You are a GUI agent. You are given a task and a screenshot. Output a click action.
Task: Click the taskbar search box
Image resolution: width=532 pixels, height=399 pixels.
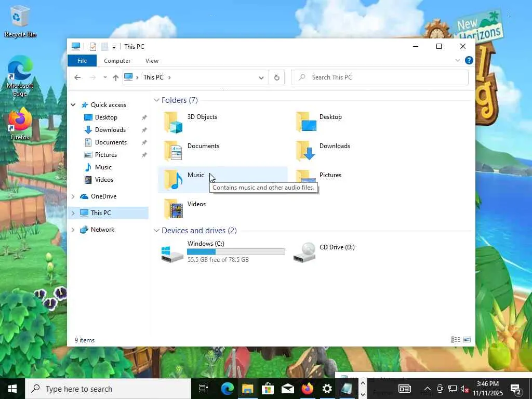(108, 389)
